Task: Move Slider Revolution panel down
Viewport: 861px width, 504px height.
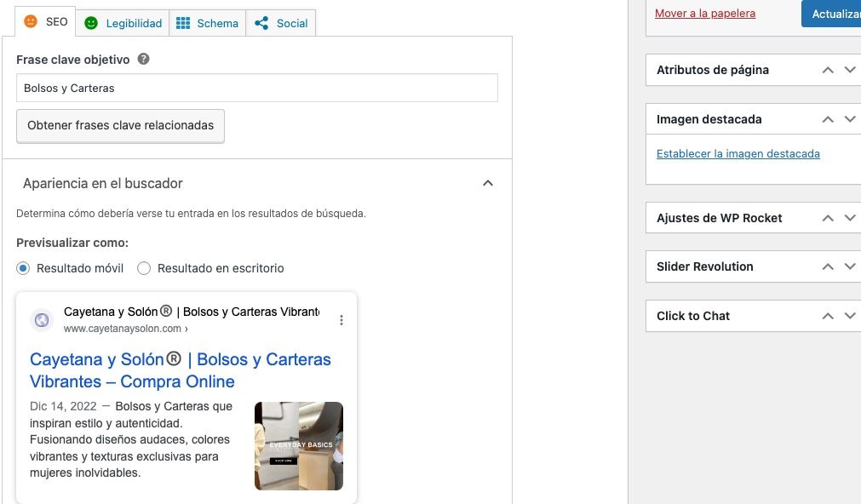Action: point(849,266)
